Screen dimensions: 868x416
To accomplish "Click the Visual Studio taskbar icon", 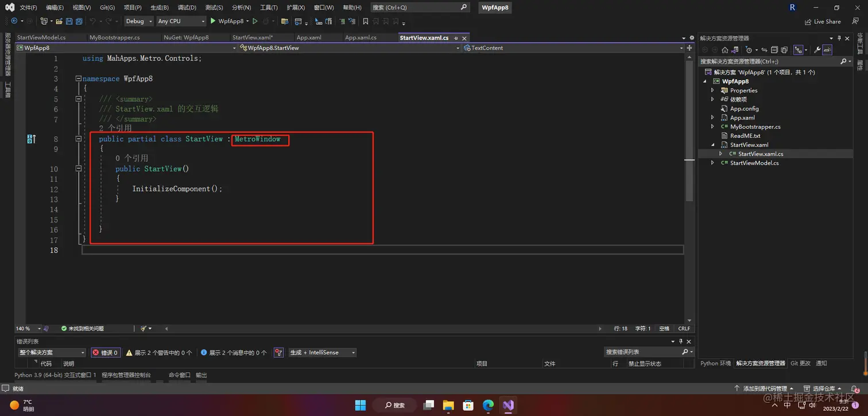I will pos(508,405).
